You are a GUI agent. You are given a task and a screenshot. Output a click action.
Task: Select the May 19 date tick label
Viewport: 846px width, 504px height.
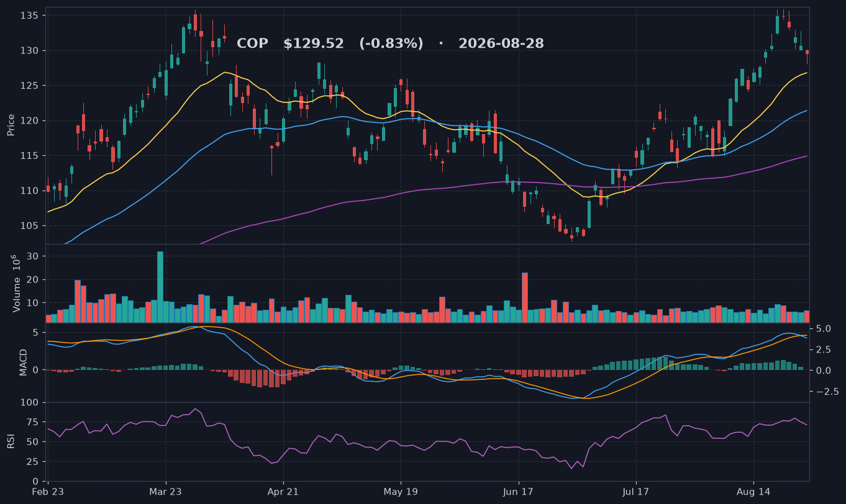401,492
